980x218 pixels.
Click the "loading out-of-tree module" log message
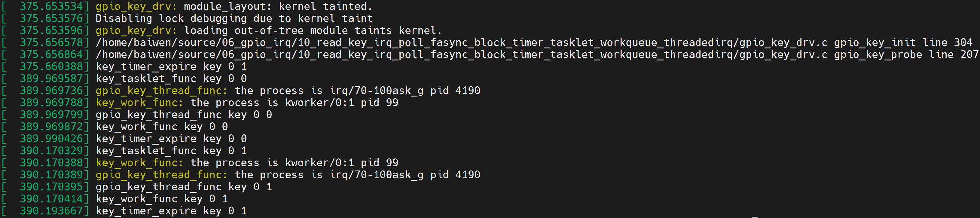point(312,30)
